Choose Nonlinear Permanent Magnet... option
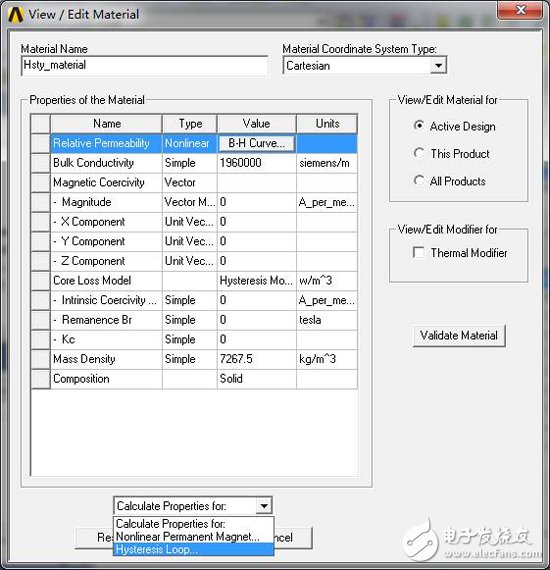The width and height of the screenshot is (550, 570). point(193,537)
